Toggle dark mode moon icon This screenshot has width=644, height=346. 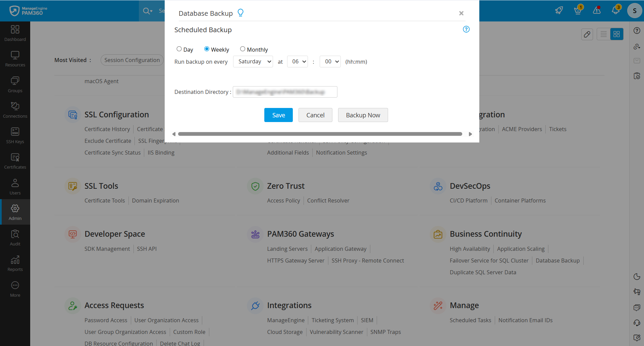click(637, 277)
